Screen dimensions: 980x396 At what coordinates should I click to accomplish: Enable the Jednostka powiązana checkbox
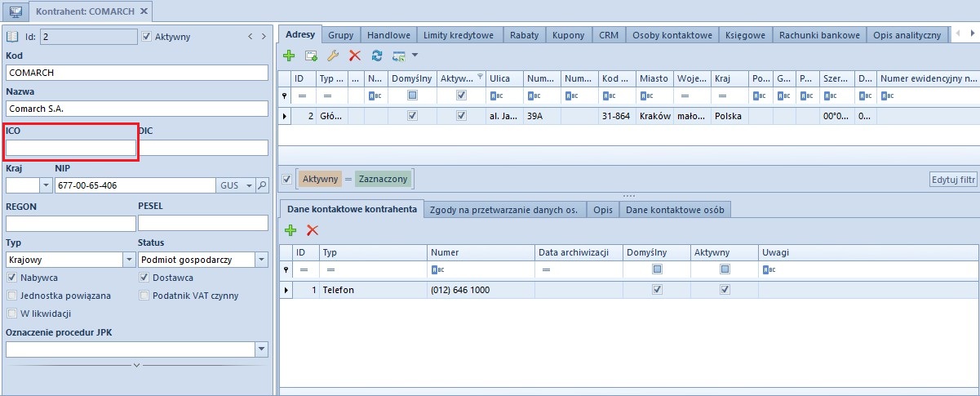tap(11, 296)
